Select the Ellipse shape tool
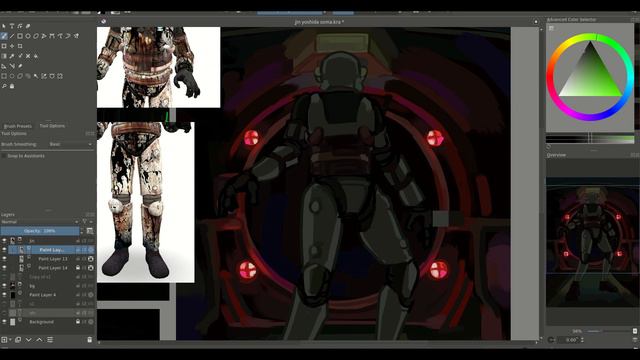The height and width of the screenshot is (360, 640). 28,36
